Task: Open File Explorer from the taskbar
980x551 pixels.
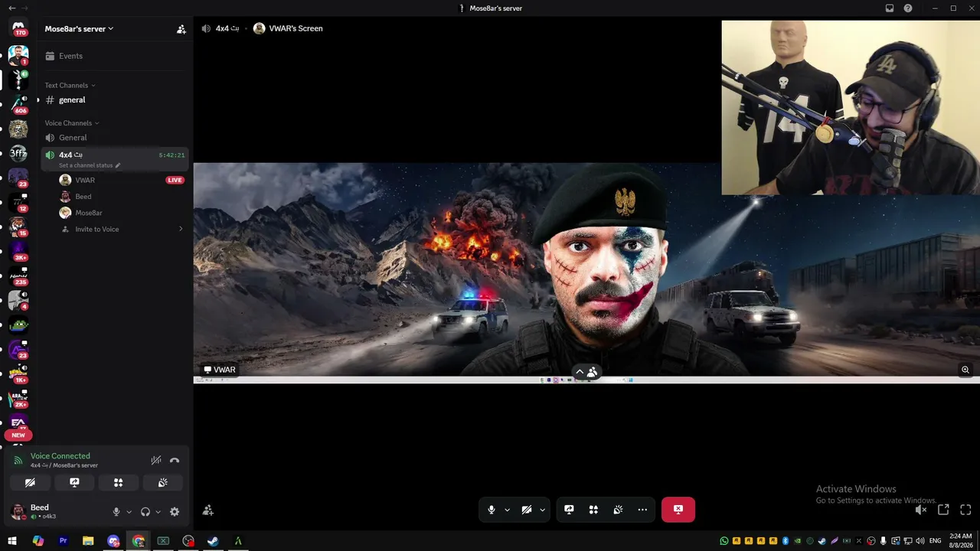Action: (88, 541)
